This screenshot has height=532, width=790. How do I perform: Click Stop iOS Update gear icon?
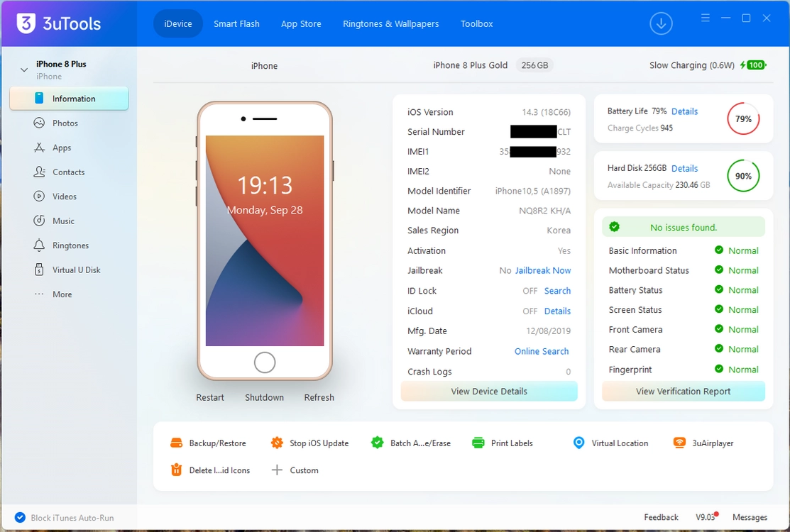coord(277,443)
